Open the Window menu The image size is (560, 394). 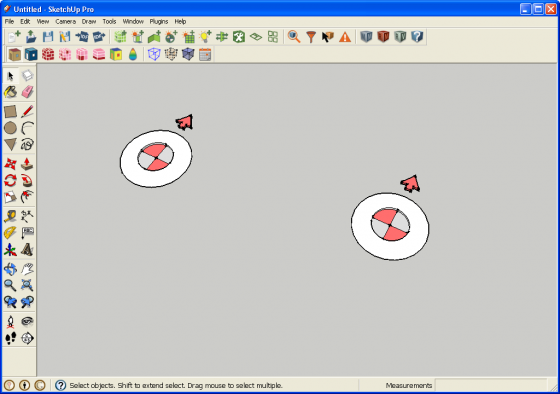133,21
